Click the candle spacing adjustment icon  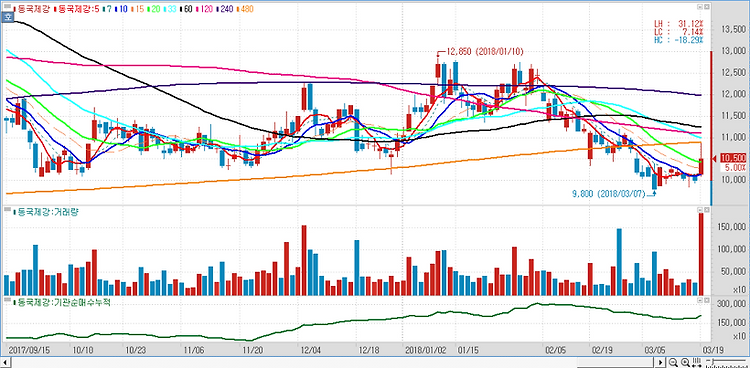click(x=697, y=362)
